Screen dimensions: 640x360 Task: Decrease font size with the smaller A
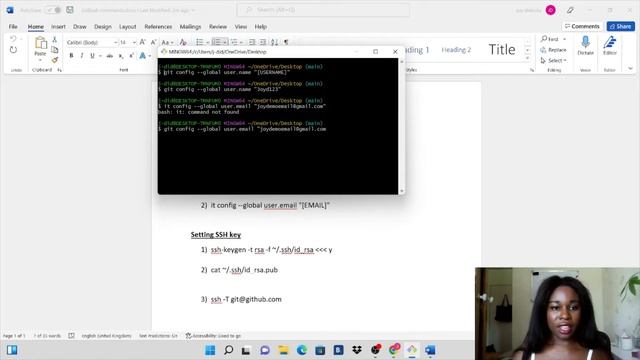(x=153, y=42)
